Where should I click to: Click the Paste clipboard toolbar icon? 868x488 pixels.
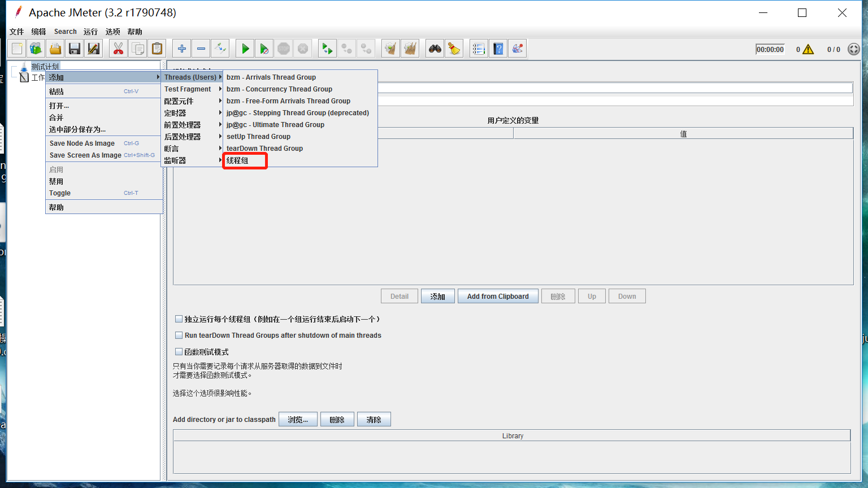157,49
